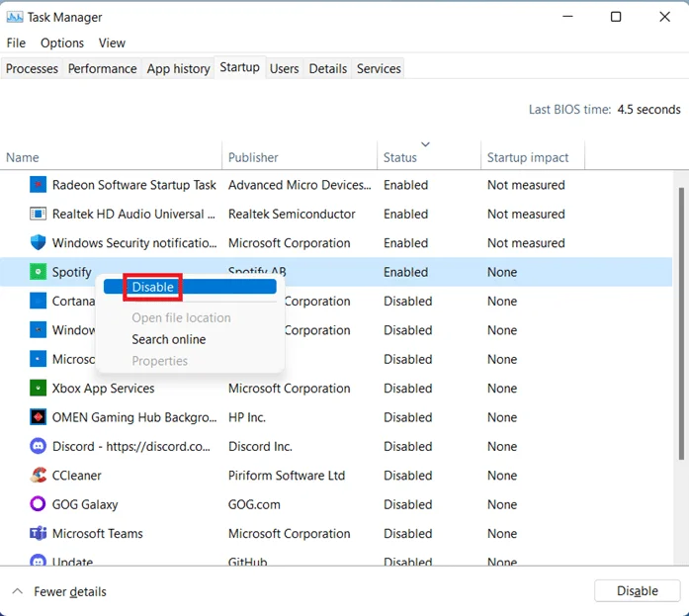Open the Options menu
Image resolution: width=689 pixels, height=616 pixels.
(62, 44)
